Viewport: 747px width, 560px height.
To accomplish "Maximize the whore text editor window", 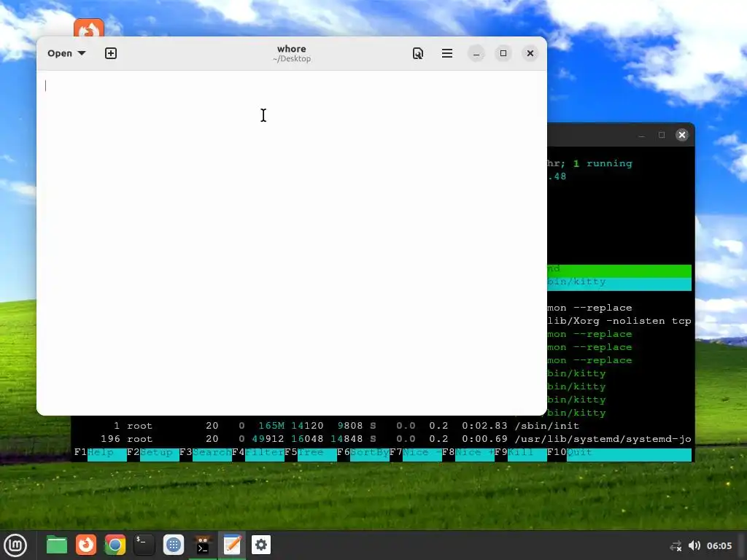I will [x=503, y=53].
